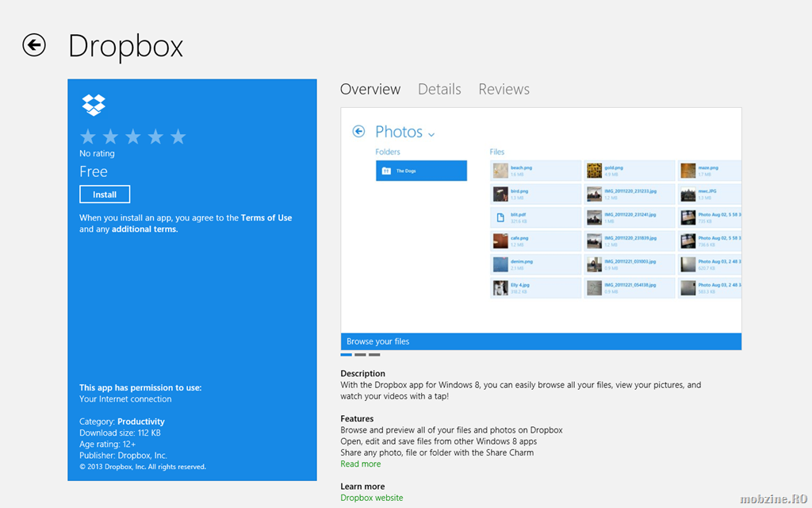Click the Description heading
Viewport: 812px width, 508px height.
click(x=363, y=373)
